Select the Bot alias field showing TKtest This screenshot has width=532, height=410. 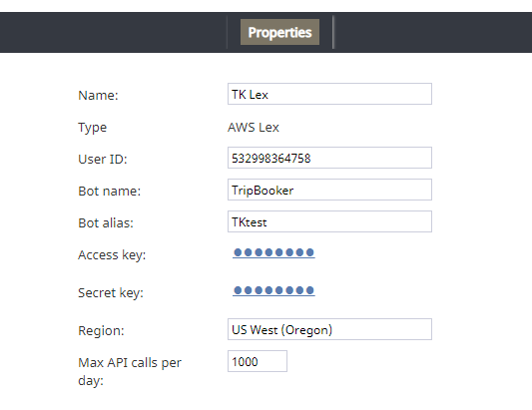pyautogui.click(x=329, y=221)
